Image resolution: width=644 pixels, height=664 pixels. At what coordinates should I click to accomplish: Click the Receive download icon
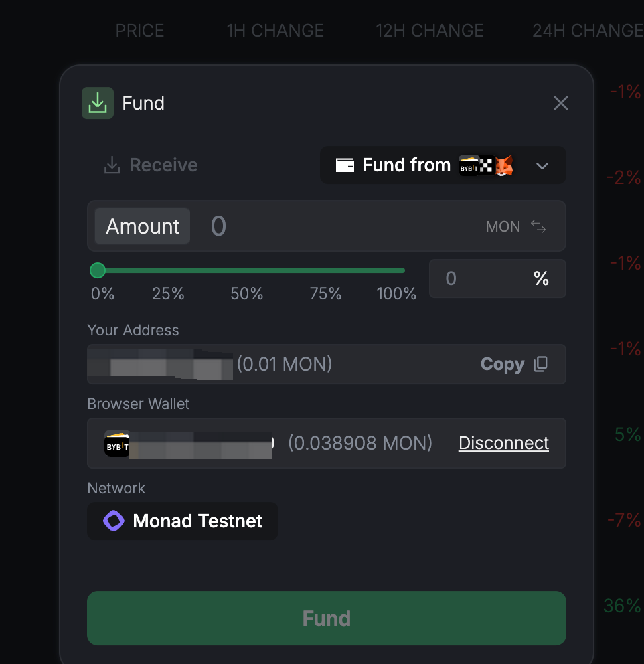point(112,165)
